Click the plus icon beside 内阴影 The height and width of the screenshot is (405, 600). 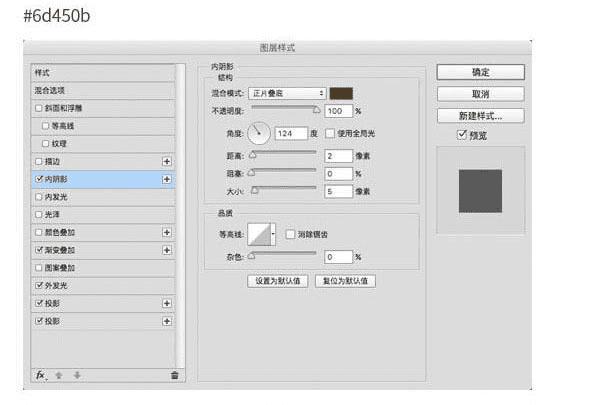click(167, 179)
